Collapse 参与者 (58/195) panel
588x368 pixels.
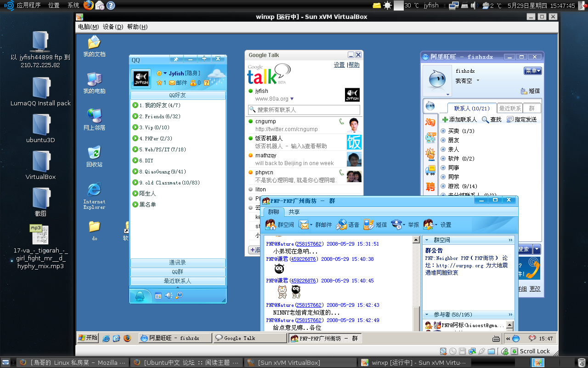click(426, 314)
